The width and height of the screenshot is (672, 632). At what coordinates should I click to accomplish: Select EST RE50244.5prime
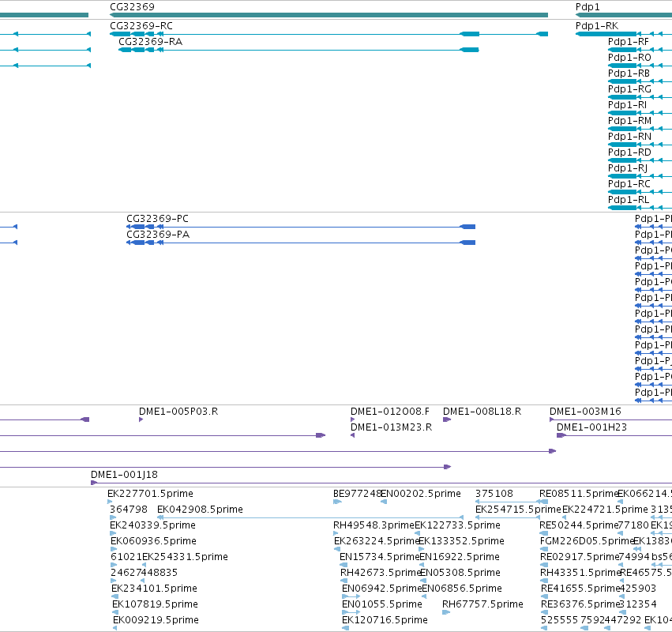click(x=579, y=525)
